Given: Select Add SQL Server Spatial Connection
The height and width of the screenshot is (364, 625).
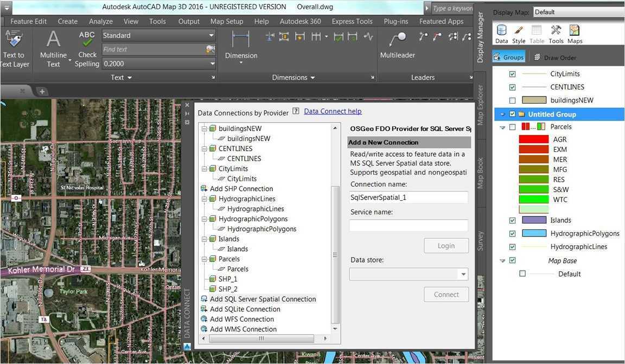Looking at the screenshot, I should coord(263,299).
